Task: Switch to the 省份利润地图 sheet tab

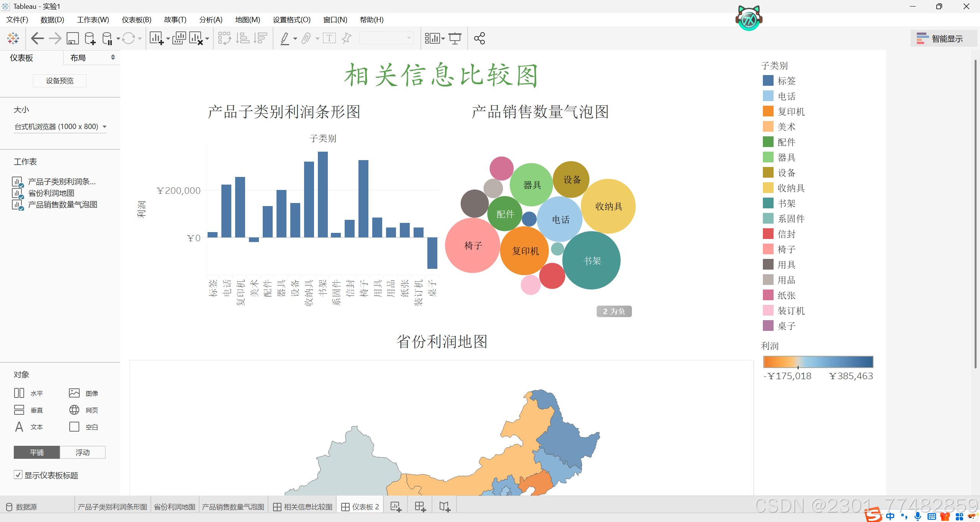Action: [175, 507]
